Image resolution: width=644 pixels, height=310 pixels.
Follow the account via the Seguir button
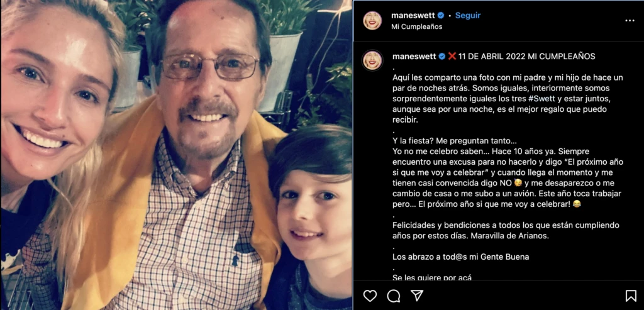click(x=468, y=16)
